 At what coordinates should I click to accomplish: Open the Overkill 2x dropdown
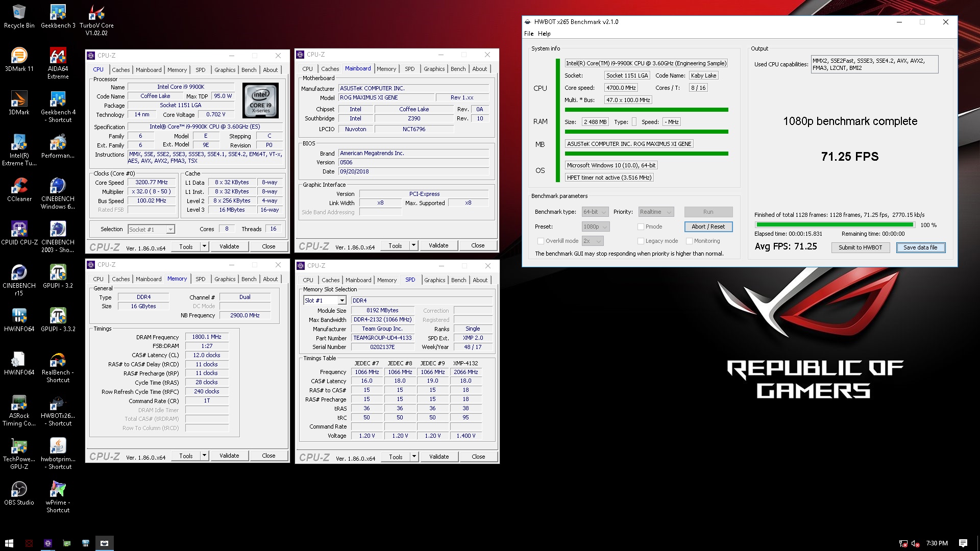pos(593,241)
